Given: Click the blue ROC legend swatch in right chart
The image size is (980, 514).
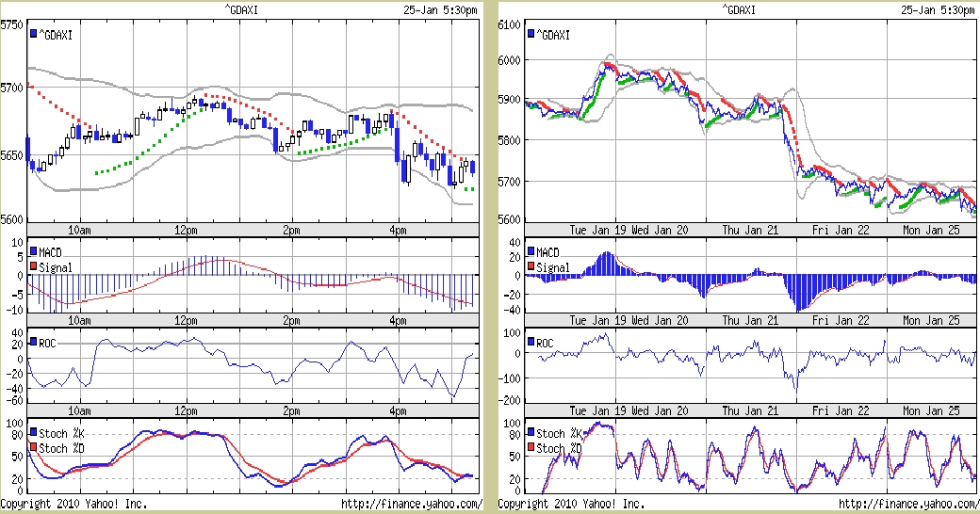Looking at the screenshot, I should (x=531, y=343).
